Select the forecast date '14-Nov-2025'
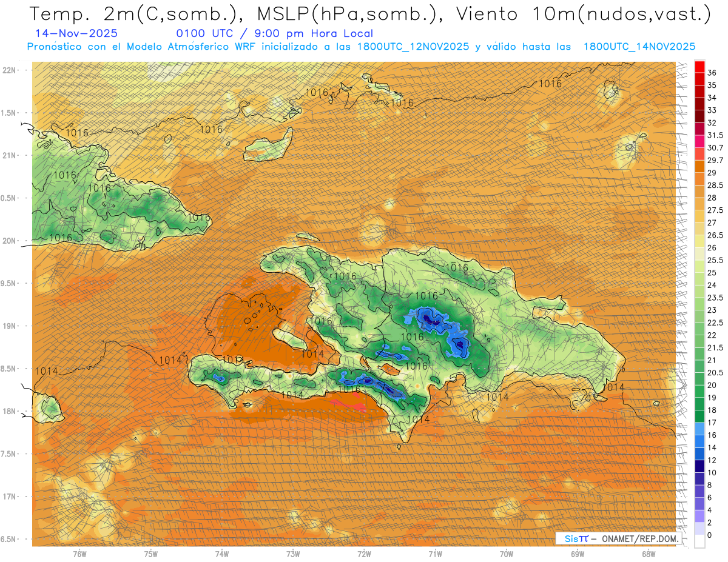 76,34
